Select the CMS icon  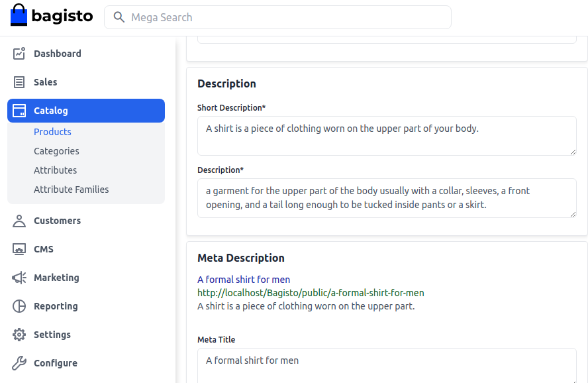coord(20,249)
